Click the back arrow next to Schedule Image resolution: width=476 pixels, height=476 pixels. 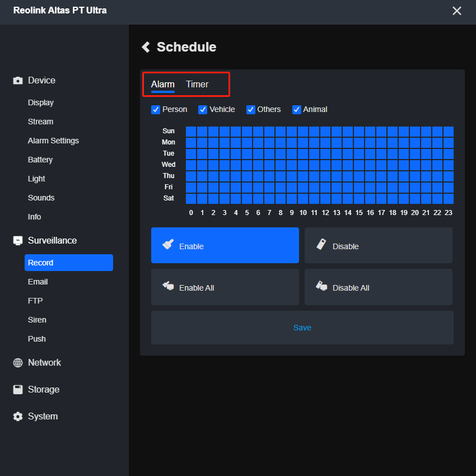click(x=146, y=47)
